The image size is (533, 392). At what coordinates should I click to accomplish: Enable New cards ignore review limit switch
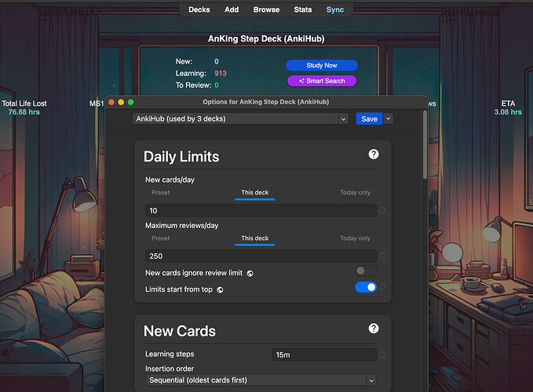point(365,271)
